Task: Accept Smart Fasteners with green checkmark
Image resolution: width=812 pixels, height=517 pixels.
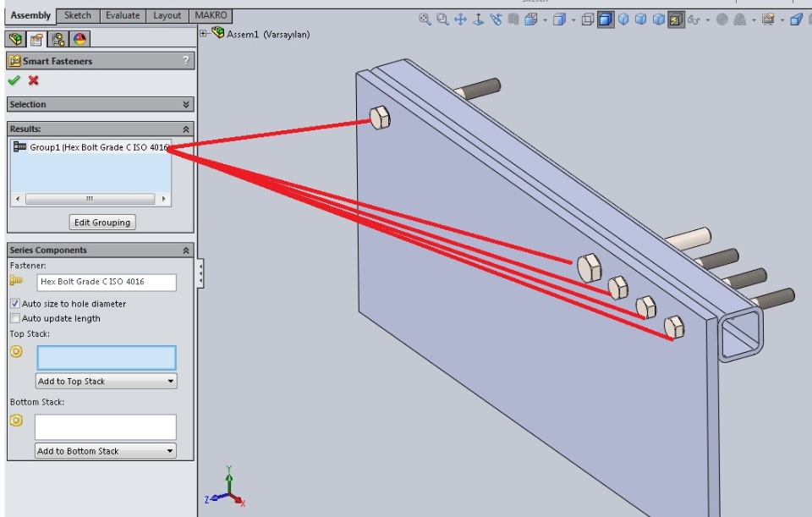Action: pos(14,80)
